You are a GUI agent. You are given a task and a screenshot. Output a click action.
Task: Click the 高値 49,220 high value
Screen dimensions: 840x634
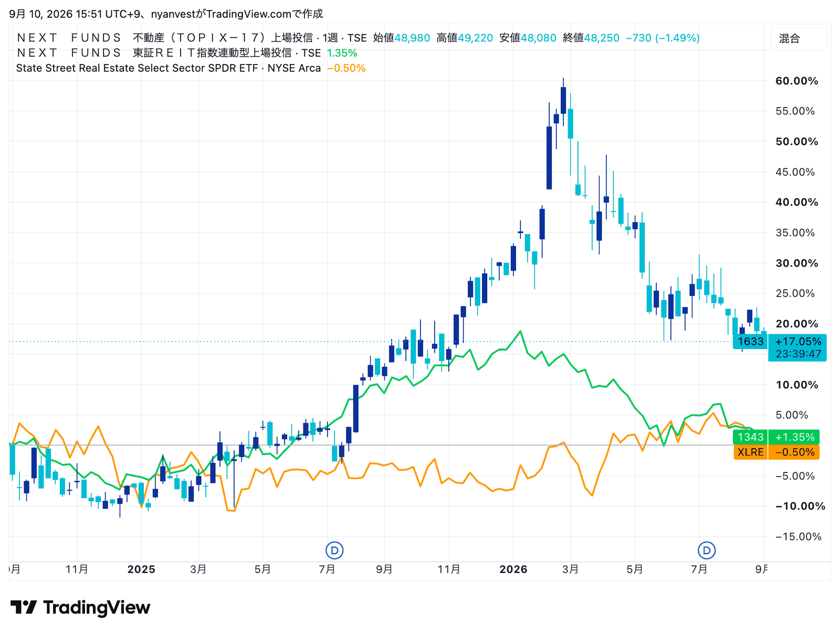465,38
